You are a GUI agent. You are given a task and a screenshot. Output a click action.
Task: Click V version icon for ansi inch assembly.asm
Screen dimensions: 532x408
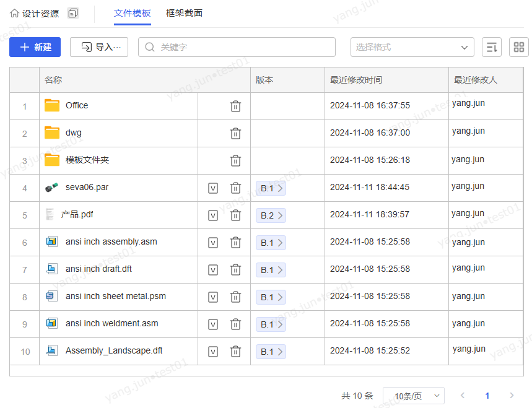[213, 243]
